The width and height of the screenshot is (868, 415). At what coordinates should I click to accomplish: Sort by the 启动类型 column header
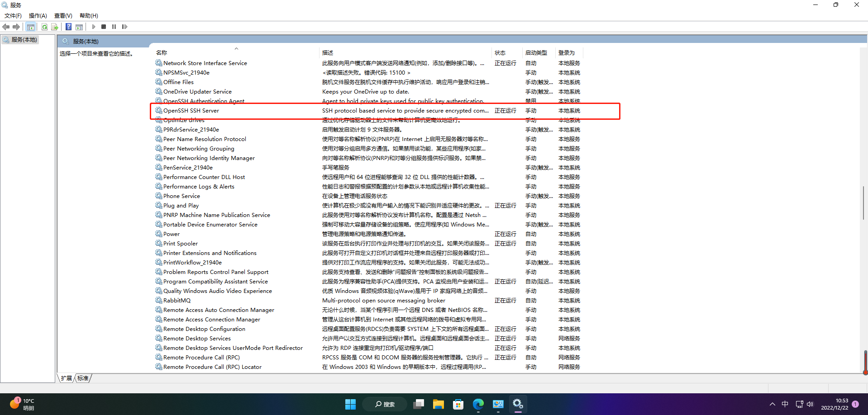pos(536,52)
